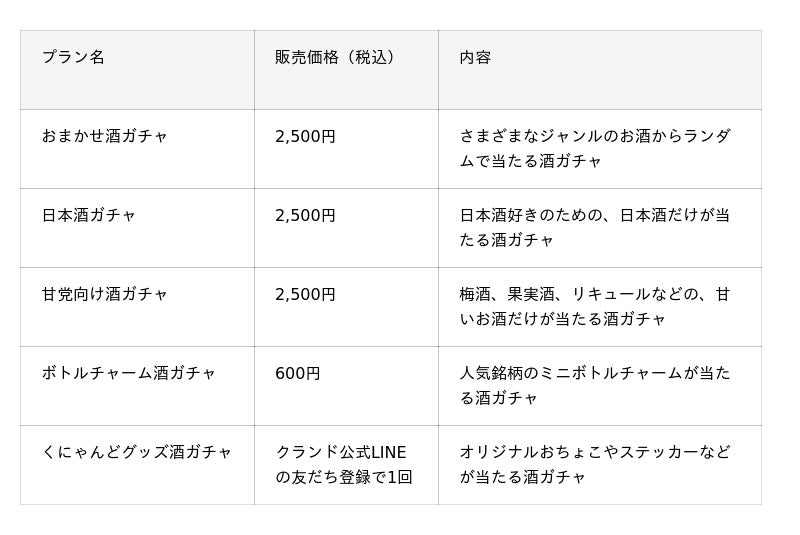Image resolution: width=800 pixels, height=535 pixels.
Task: Select the "日本酒ガチャ" plan name cell
Action: pos(89,215)
